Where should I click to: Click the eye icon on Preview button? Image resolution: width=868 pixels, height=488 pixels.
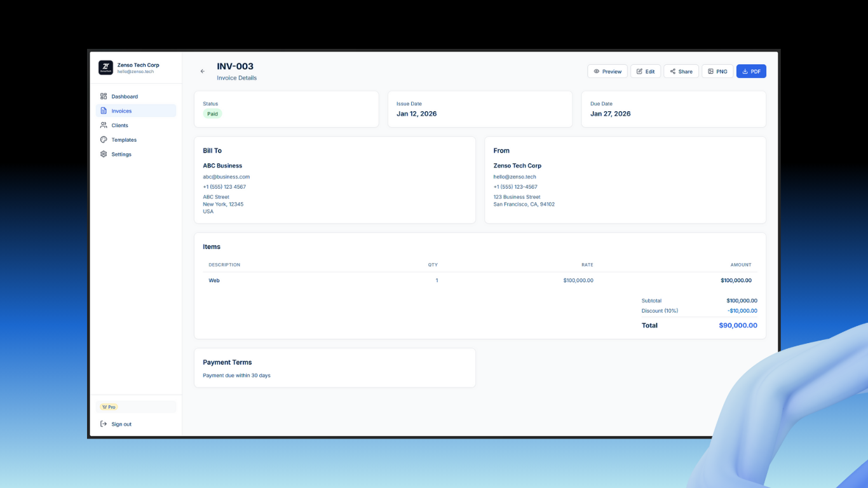coord(596,71)
